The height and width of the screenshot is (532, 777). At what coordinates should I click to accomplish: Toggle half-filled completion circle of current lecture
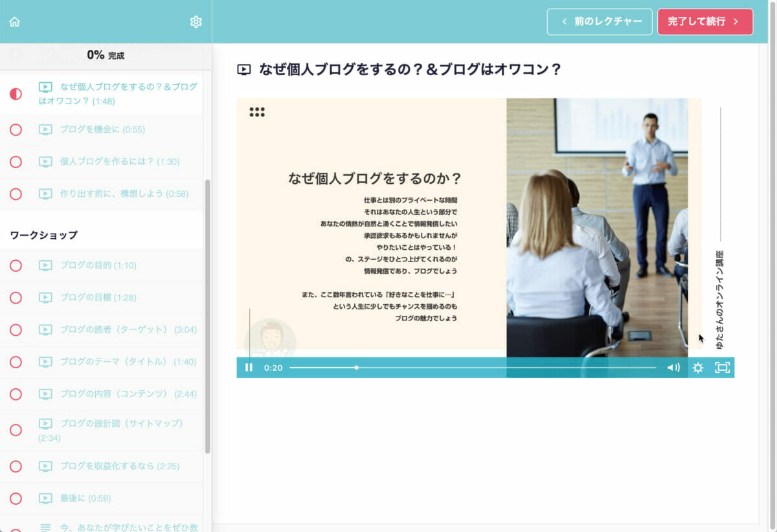click(16, 94)
